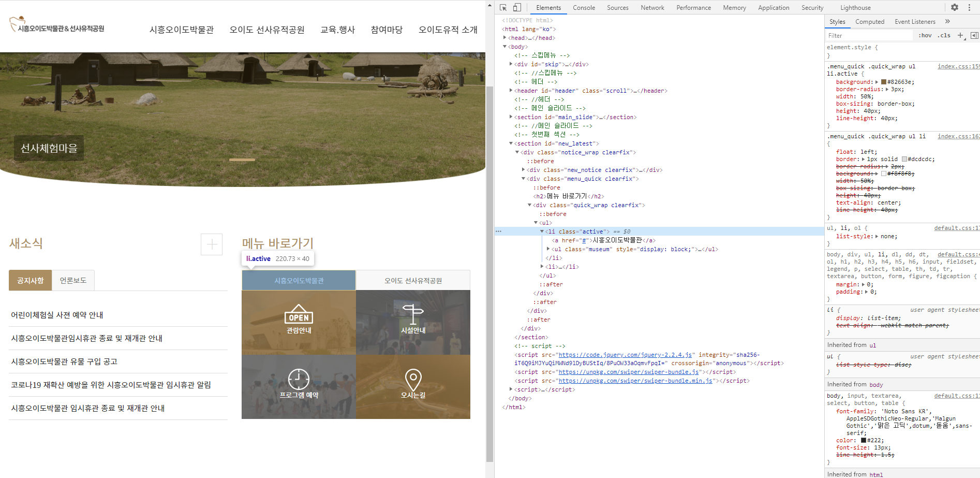The height and width of the screenshot is (478, 980).
Task: Switch to the Console tab
Action: tap(584, 8)
